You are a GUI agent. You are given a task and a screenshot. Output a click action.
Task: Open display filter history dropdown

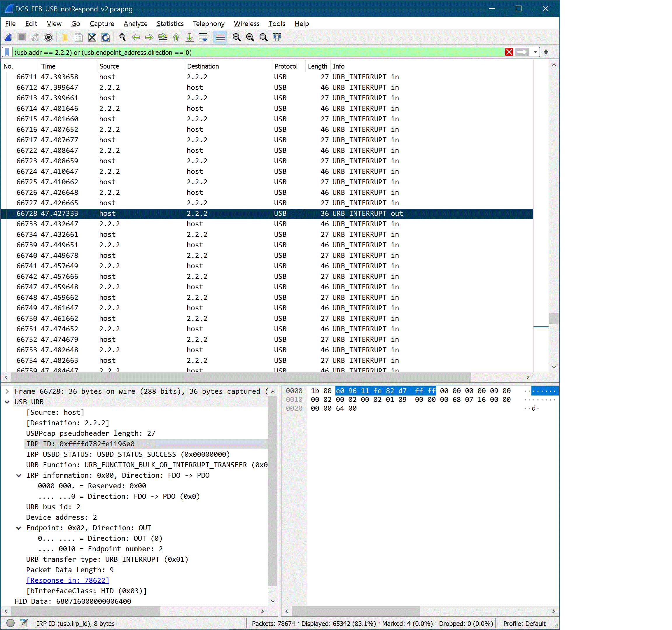[535, 52]
